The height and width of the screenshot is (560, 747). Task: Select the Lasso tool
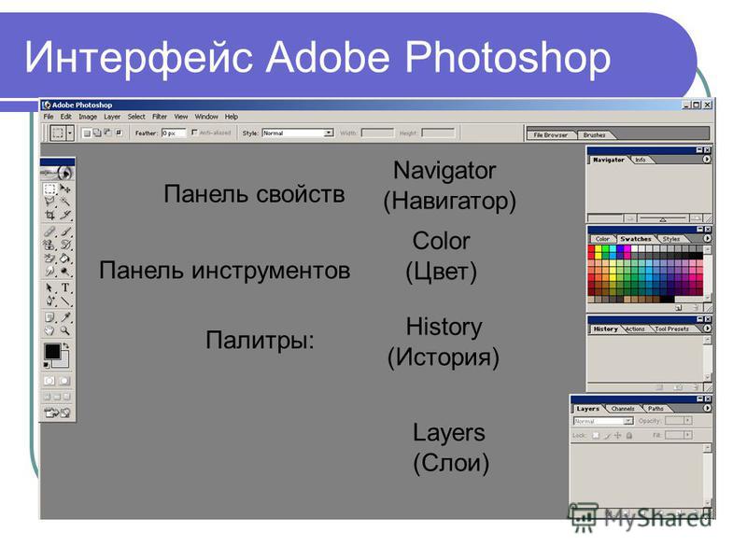49,202
